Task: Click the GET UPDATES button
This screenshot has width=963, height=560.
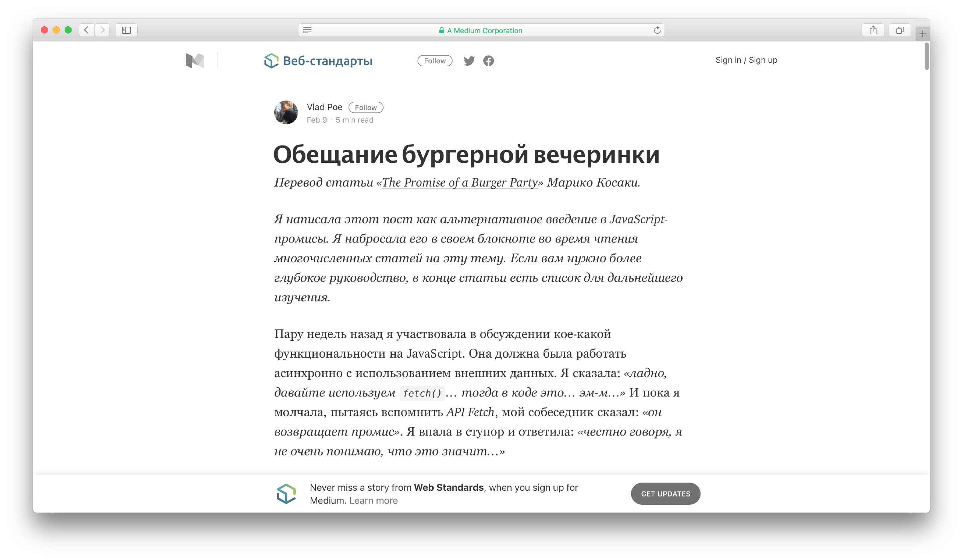Action: [665, 494]
